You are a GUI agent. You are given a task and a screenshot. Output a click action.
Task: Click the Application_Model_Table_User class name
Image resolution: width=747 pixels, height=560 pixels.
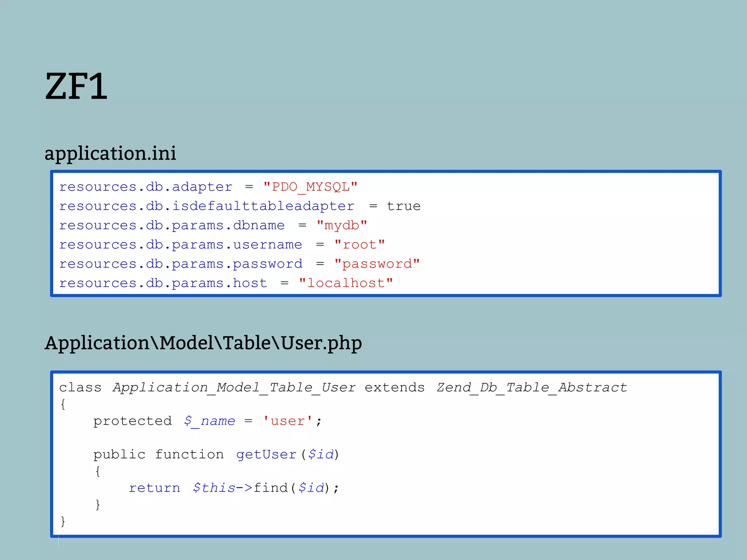pos(234,388)
